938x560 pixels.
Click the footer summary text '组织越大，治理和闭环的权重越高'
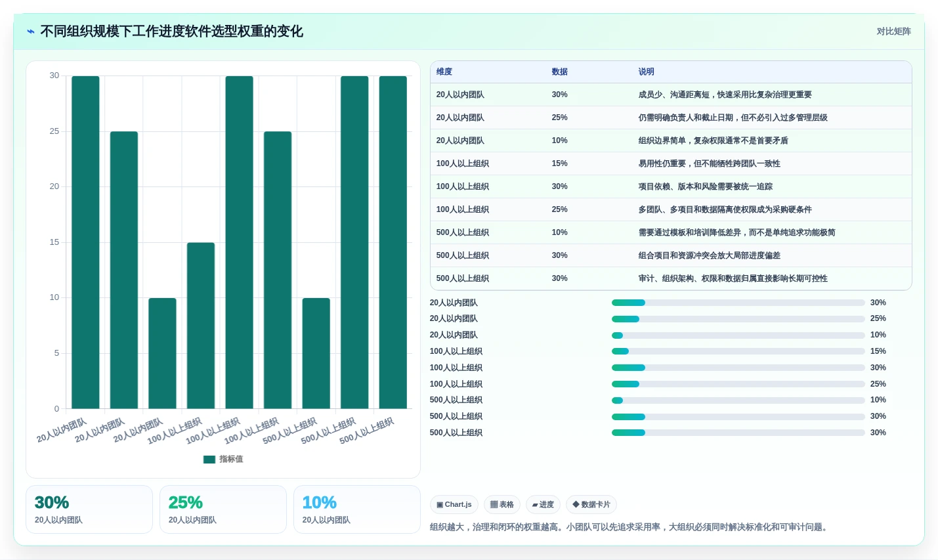click(496, 527)
